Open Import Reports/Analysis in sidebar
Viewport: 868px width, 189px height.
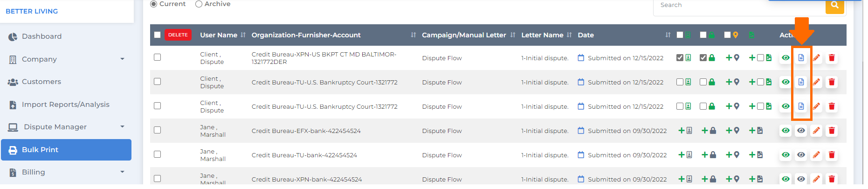coord(66,105)
